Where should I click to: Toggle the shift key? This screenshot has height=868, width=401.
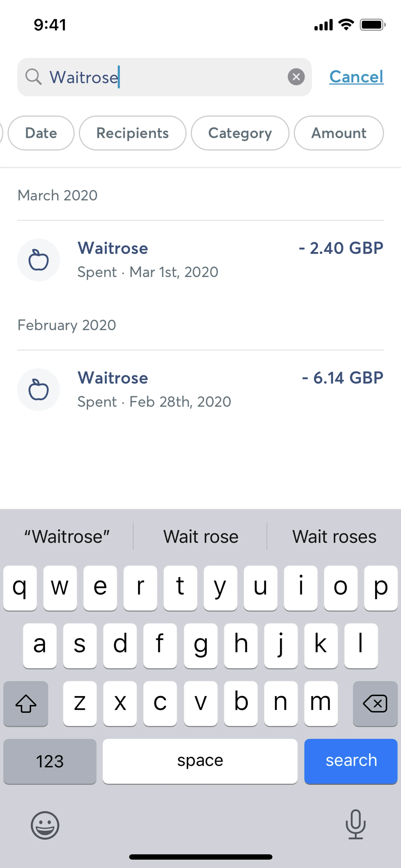(26, 703)
